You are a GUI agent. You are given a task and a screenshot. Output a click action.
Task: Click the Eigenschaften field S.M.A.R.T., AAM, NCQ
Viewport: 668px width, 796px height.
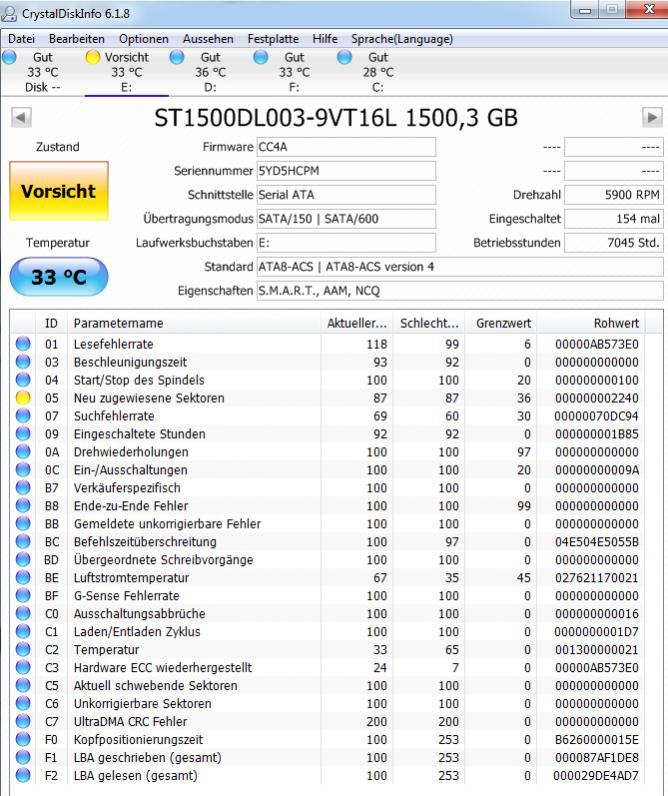[x=460, y=291]
